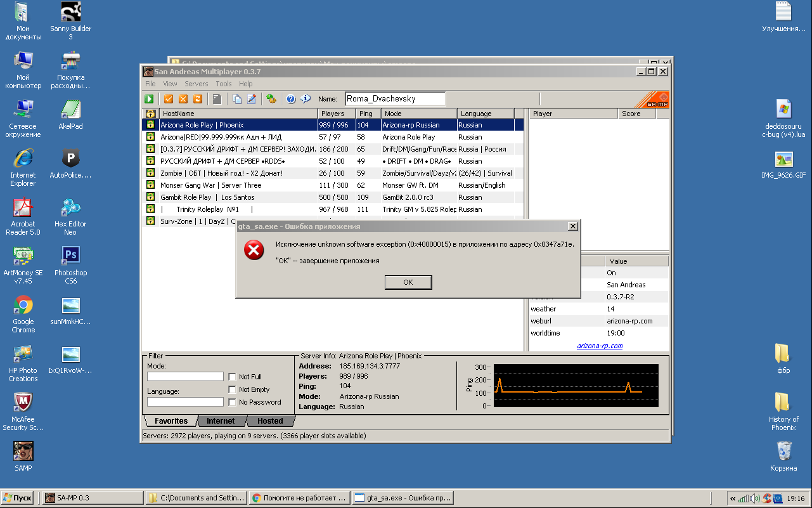Switch to the Internet tab
Image resolution: width=812 pixels, height=508 pixels.
click(x=221, y=420)
